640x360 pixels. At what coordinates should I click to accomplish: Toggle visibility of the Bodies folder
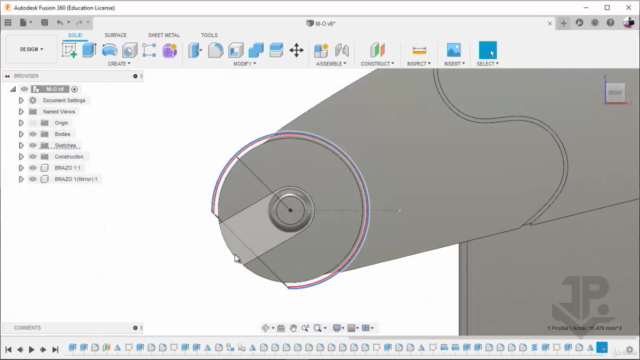point(33,134)
